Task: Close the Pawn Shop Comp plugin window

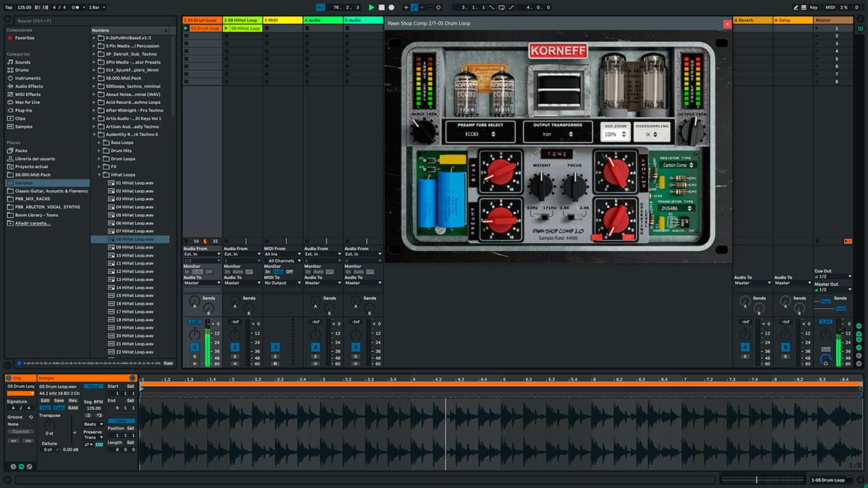Action: (727, 24)
